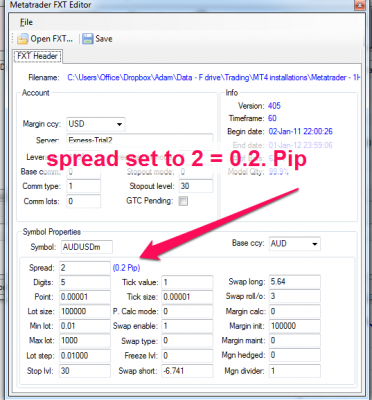Click the Open FXT folder icon

23,39
